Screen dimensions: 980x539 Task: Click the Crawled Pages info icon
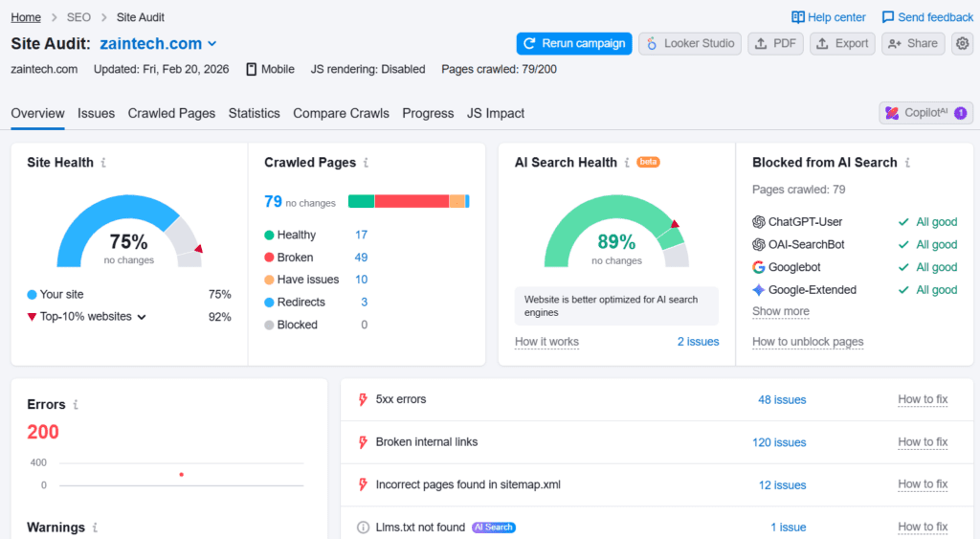click(366, 163)
